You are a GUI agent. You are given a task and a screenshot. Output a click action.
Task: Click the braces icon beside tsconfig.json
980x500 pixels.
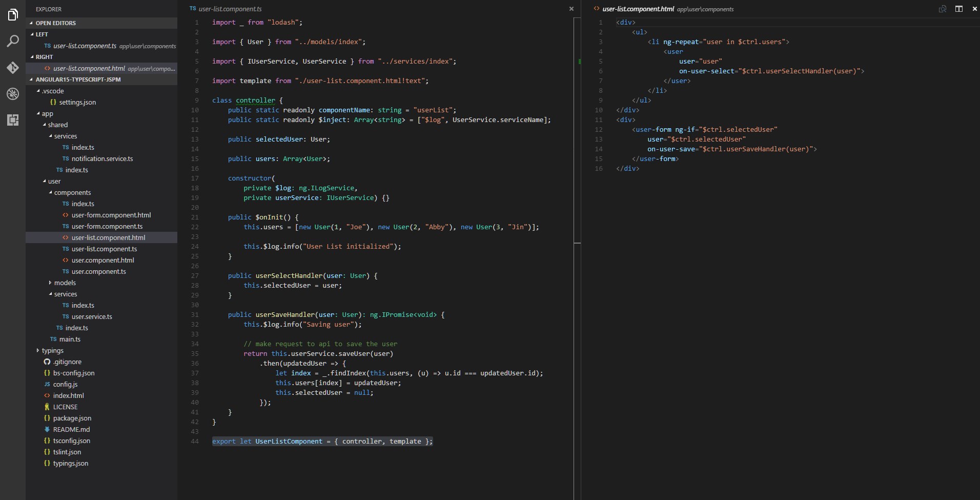pyautogui.click(x=47, y=441)
